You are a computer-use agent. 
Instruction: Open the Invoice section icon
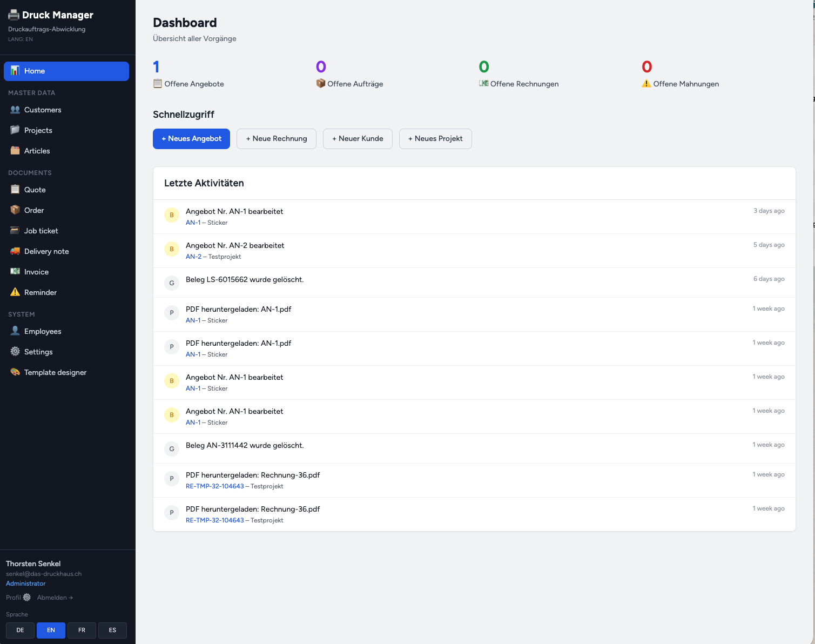tap(15, 272)
